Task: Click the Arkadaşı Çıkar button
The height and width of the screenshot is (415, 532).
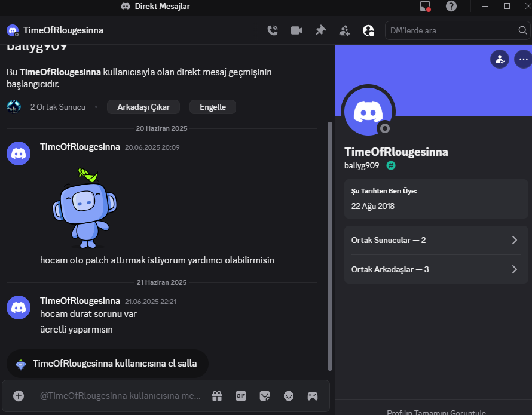Action: pos(143,107)
